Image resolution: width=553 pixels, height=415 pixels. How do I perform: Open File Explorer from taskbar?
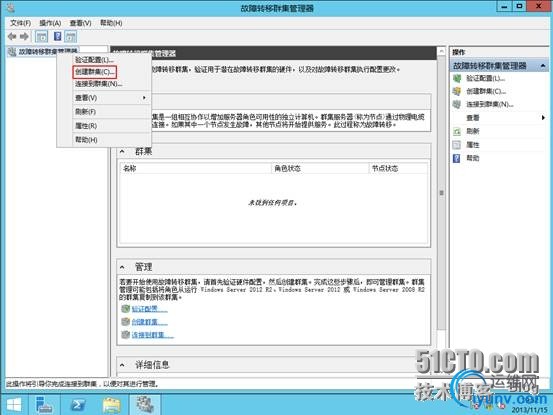tap(111, 405)
